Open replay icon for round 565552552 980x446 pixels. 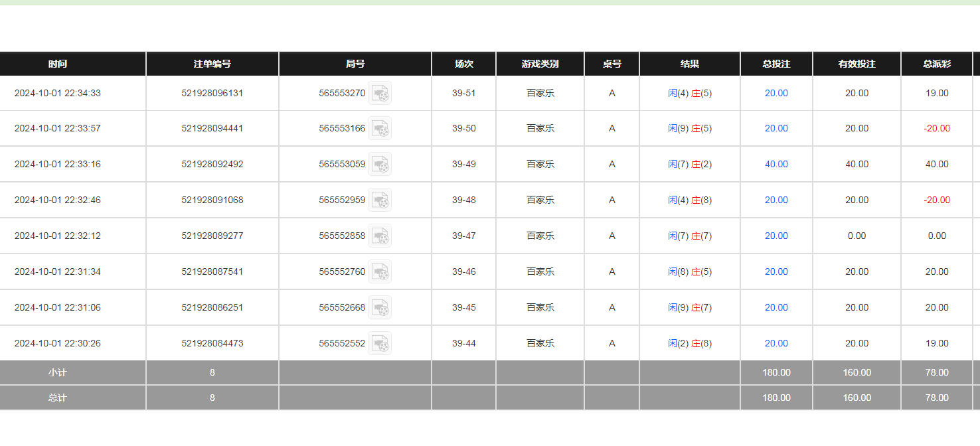380,344
